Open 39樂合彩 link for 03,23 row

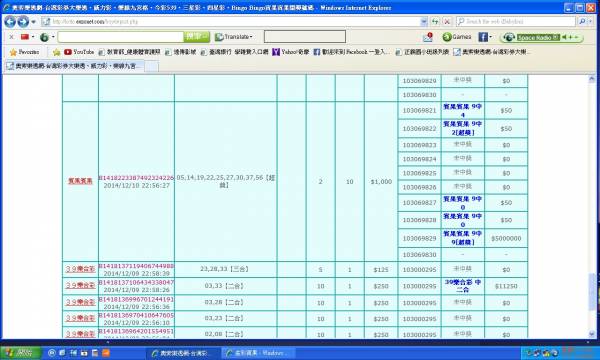(x=80, y=318)
